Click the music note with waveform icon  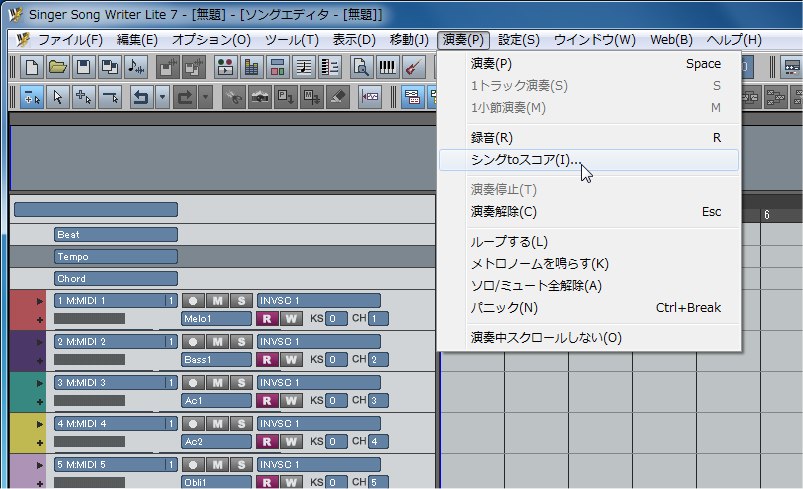[136, 67]
